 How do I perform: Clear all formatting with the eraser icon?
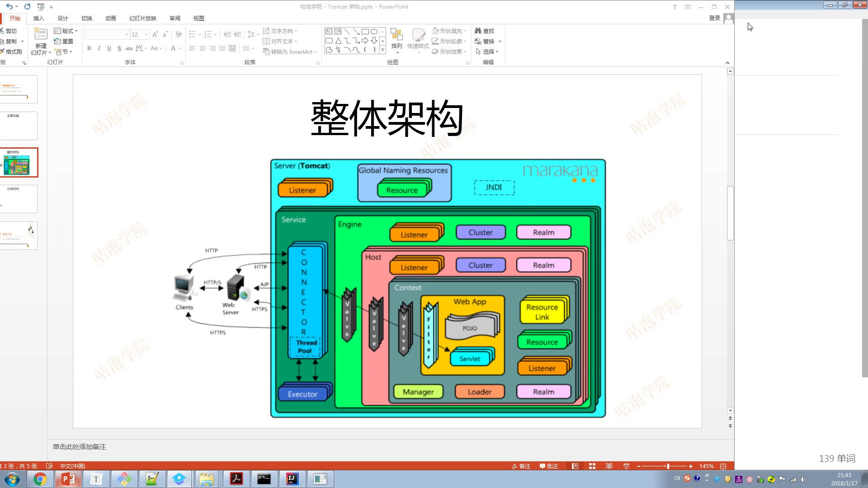(179, 34)
